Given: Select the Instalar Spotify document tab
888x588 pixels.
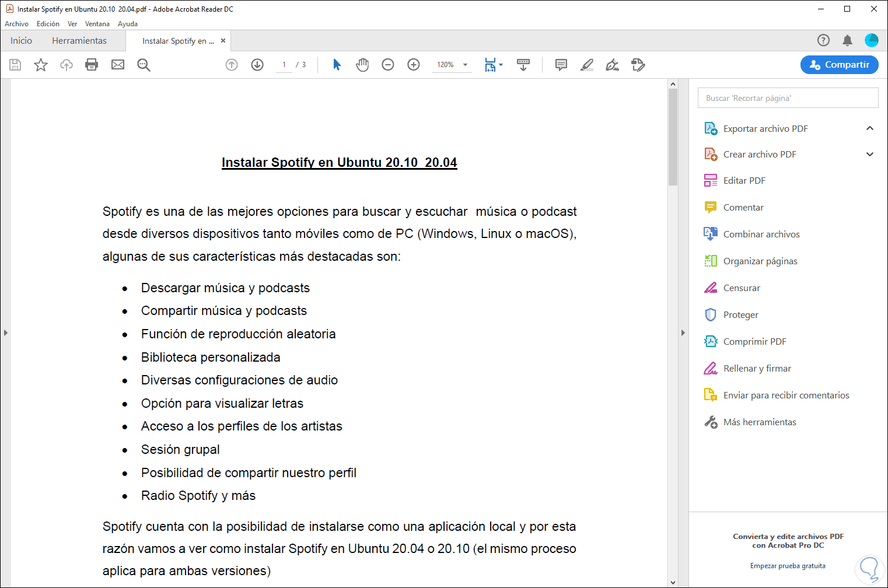Looking at the screenshot, I should [178, 41].
